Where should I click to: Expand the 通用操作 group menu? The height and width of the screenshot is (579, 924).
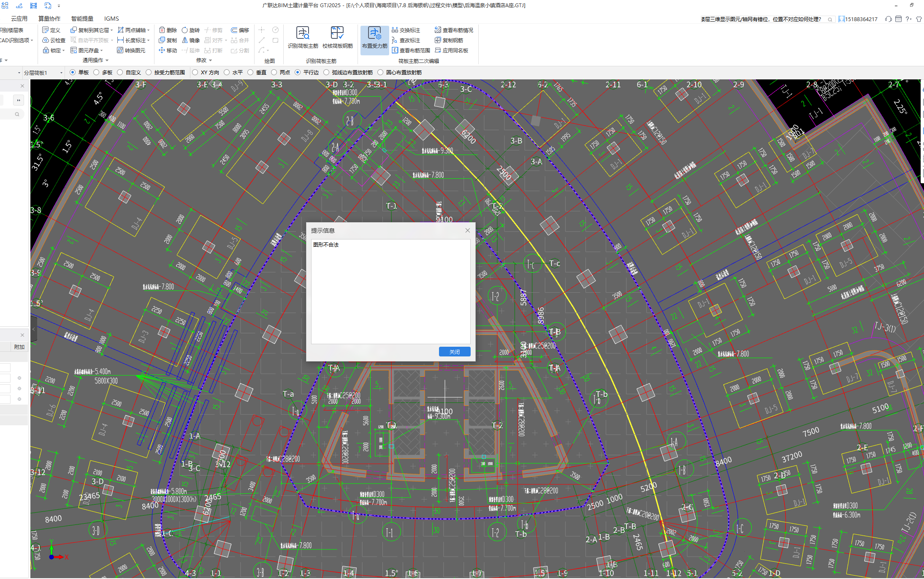(95, 60)
